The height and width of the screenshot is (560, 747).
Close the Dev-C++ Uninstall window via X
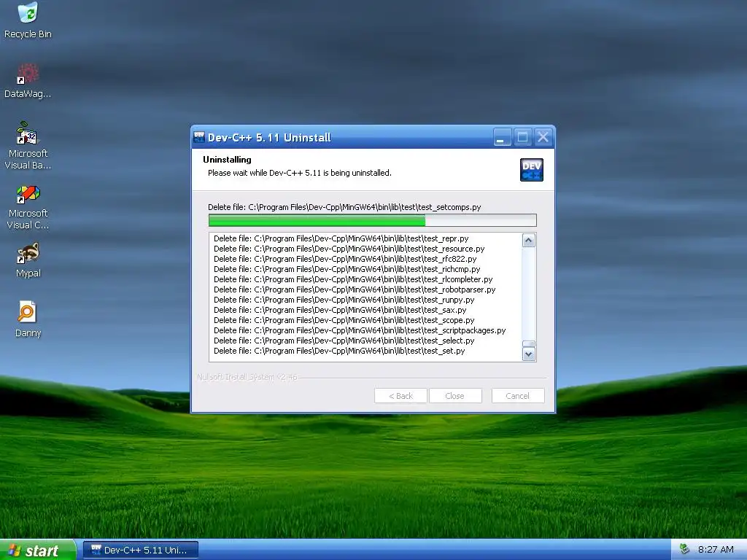pyautogui.click(x=543, y=137)
